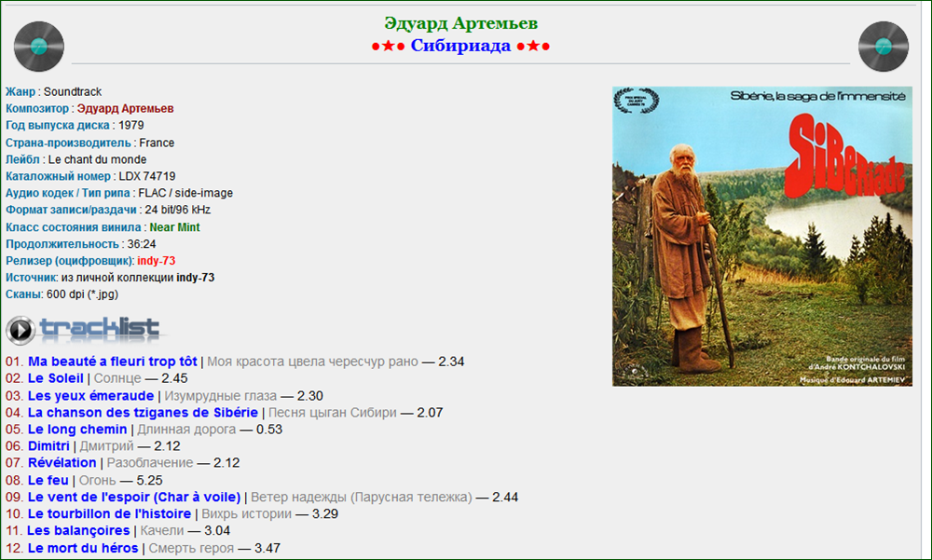Select track Les yeux émeraude
Image resolution: width=932 pixels, height=560 pixels.
coord(91,396)
